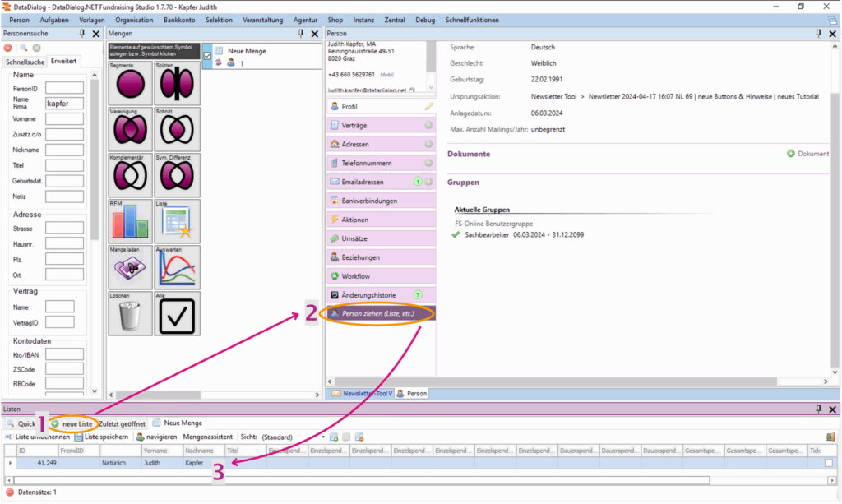842x504 pixels.
Task: Click the Alle checkmark symbol
Action: coord(176,314)
